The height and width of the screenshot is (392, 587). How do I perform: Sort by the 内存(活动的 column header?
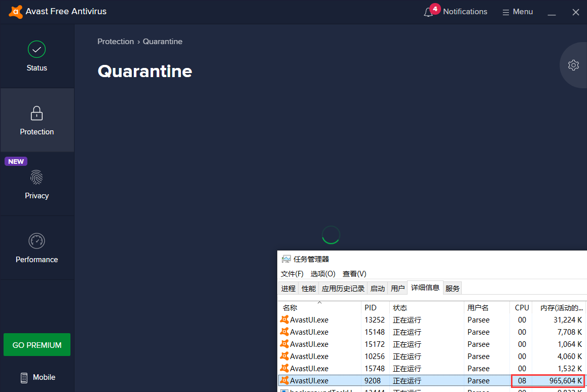[559, 308]
